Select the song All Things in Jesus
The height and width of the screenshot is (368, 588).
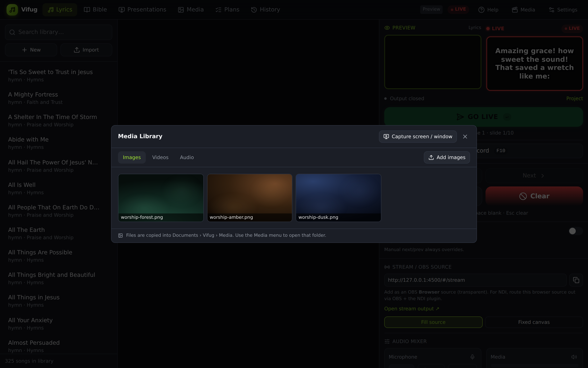[x=59, y=301]
